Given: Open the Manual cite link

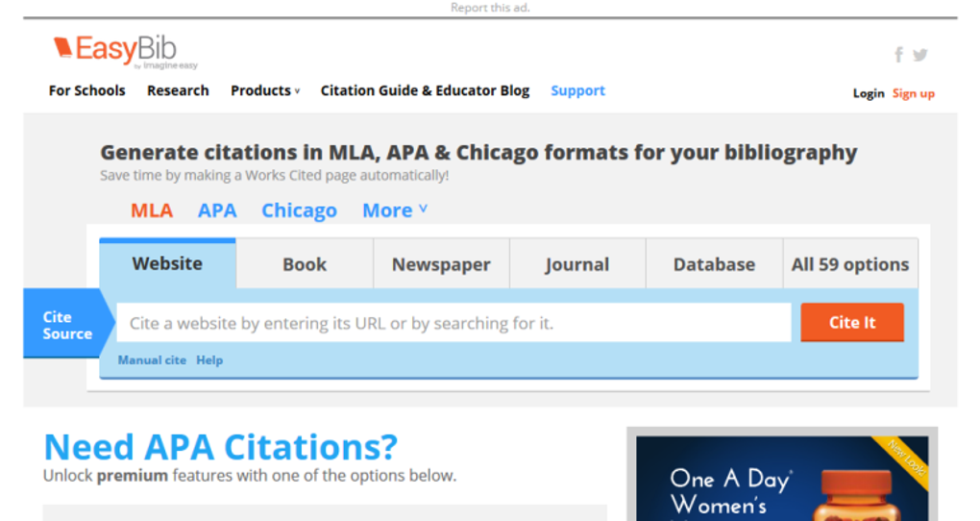Looking at the screenshot, I should click(x=152, y=360).
